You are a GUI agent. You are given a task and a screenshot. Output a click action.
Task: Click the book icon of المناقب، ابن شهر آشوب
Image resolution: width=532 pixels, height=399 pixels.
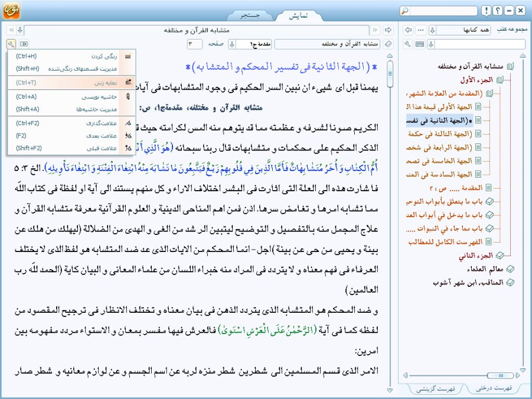510,283
